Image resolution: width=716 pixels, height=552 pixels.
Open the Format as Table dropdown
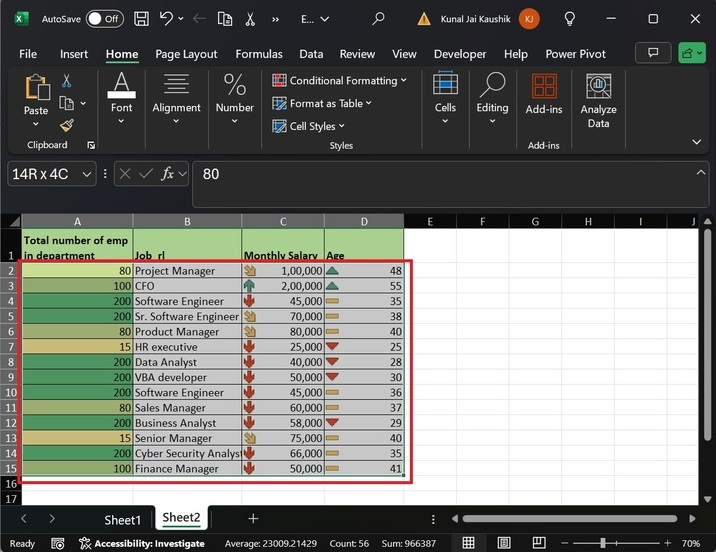click(323, 103)
